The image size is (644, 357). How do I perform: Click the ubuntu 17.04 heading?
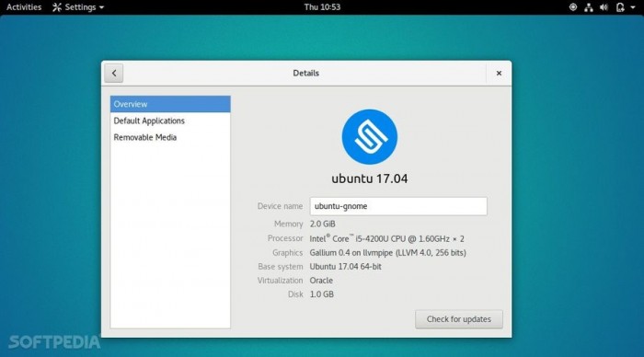tap(370, 178)
